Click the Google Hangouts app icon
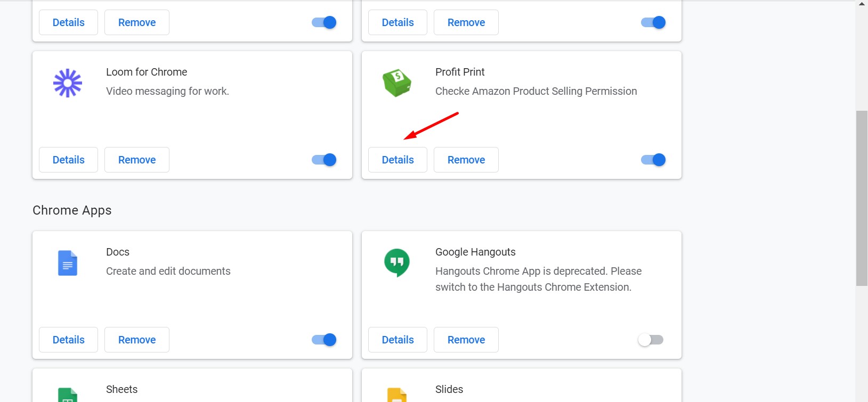Viewport: 868px width, 402px height. coord(397,263)
